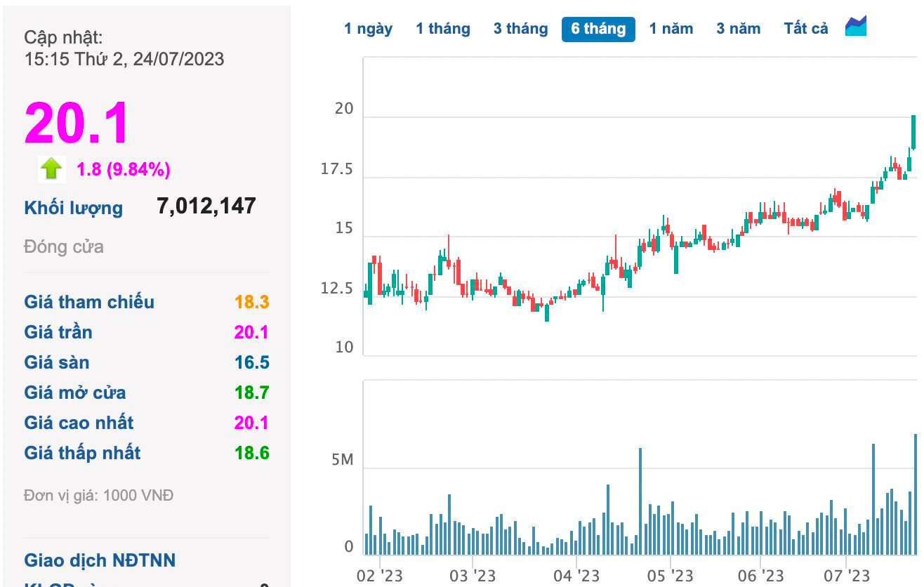Select the 1 ngày time range
This screenshot has height=587, width=924.
point(368,29)
